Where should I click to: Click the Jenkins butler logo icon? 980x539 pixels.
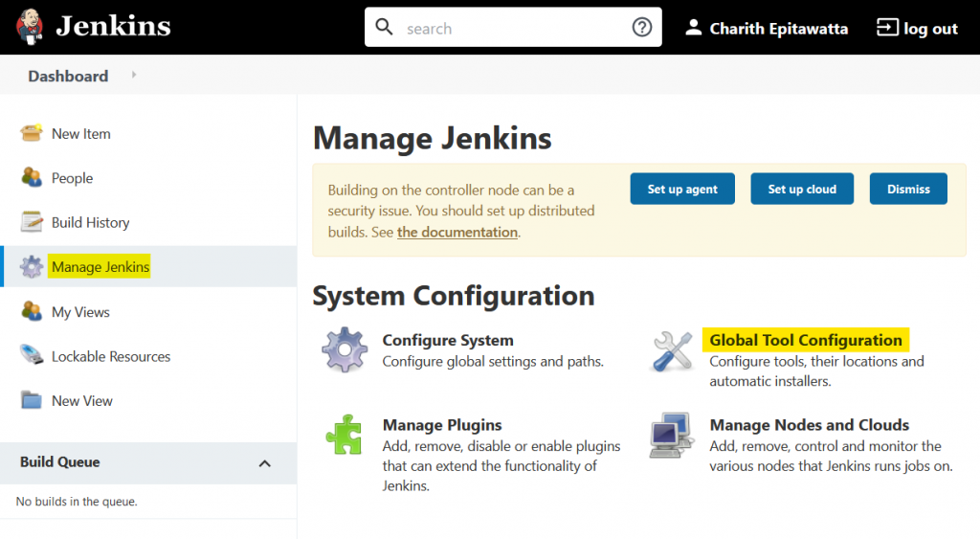pos(29,27)
